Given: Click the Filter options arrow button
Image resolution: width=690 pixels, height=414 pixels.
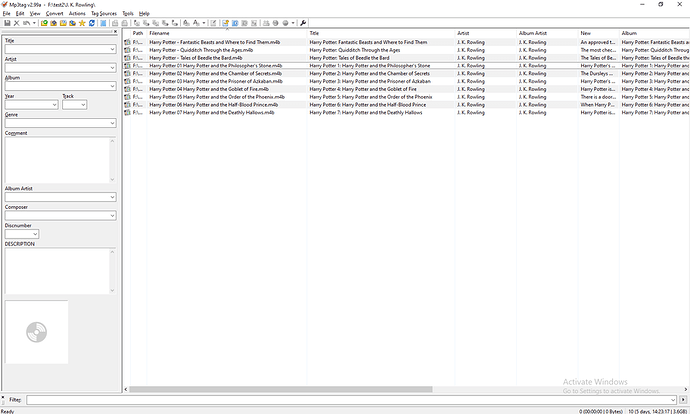Looking at the screenshot, I should pyautogui.click(x=683, y=400).
